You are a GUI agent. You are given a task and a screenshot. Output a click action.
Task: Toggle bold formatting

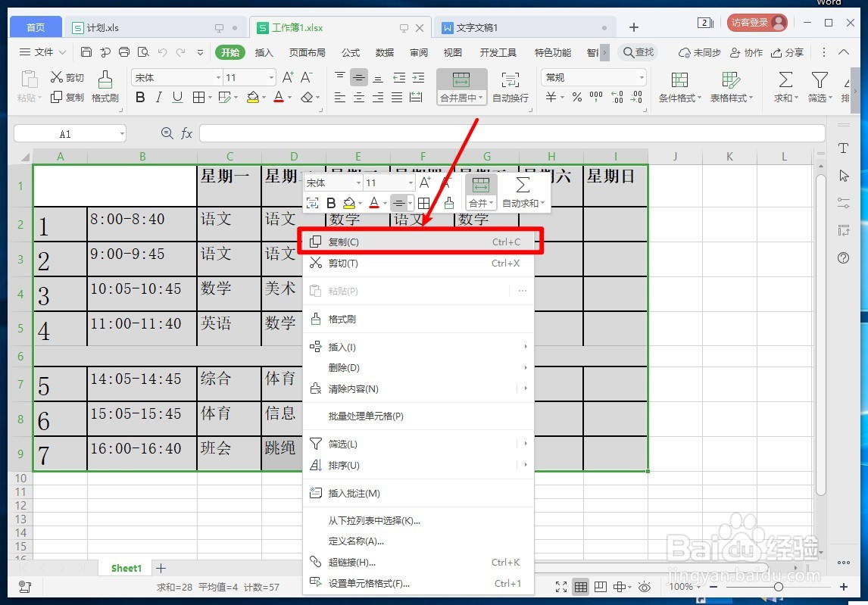141,97
